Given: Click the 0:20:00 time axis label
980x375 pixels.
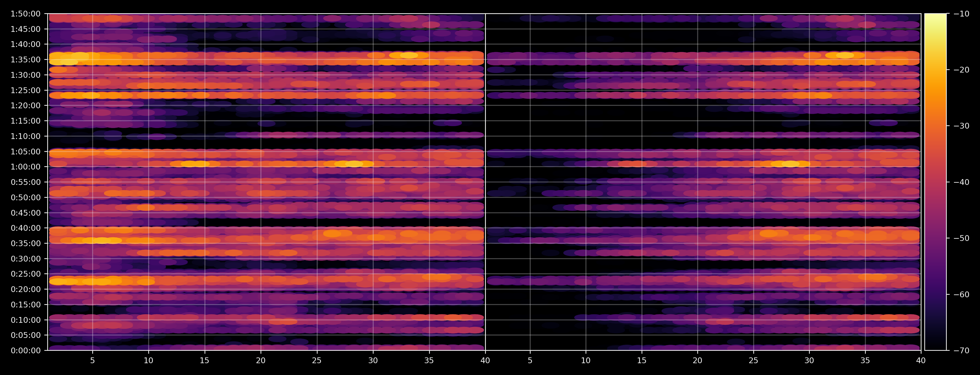Looking at the screenshot, I should coord(26,289).
